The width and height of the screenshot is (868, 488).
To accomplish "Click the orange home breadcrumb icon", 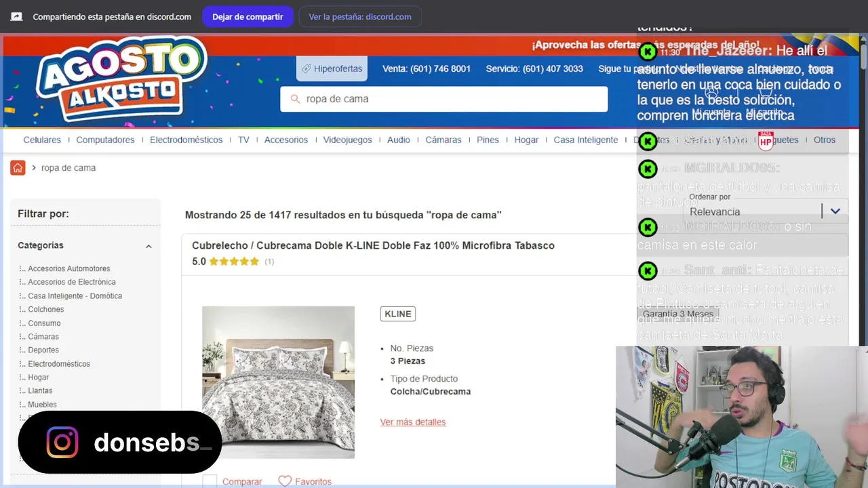I will 18,167.
